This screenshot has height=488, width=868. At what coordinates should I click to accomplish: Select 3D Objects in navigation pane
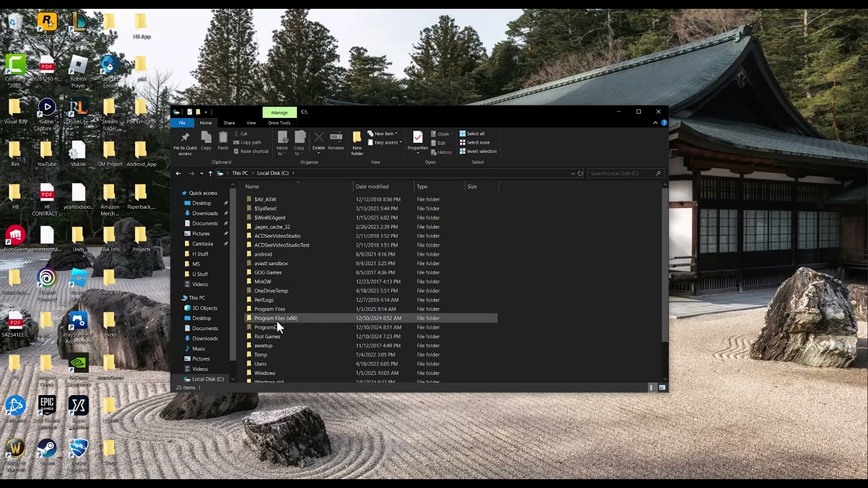[x=204, y=308]
